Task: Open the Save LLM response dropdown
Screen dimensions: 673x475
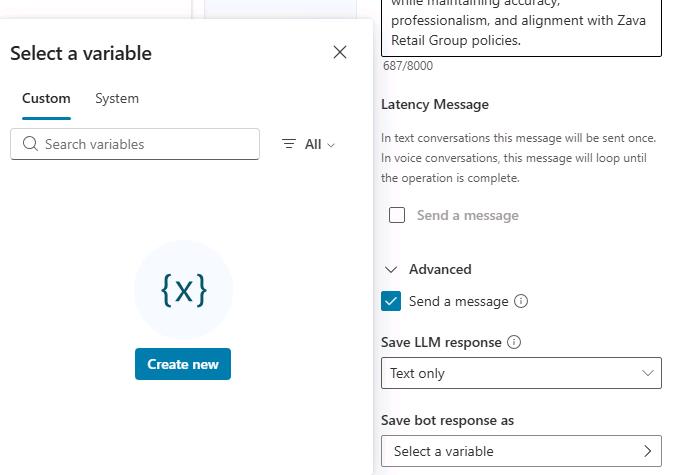Action: pyautogui.click(x=521, y=373)
